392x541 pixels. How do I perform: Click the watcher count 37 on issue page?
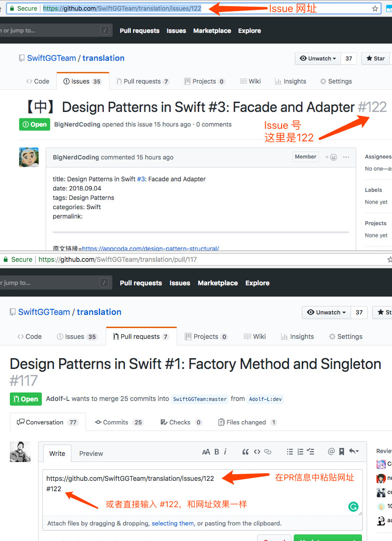[349, 59]
